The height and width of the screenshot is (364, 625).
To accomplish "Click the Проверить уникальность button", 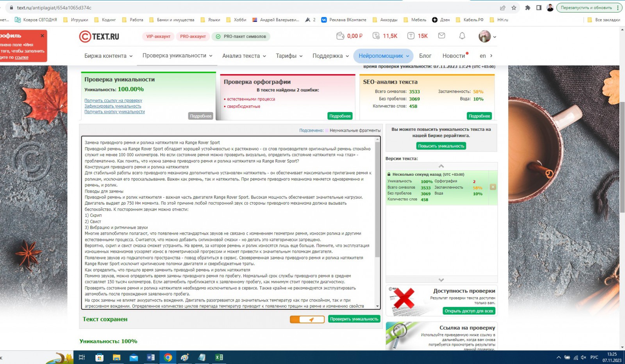I will [x=354, y=319].
